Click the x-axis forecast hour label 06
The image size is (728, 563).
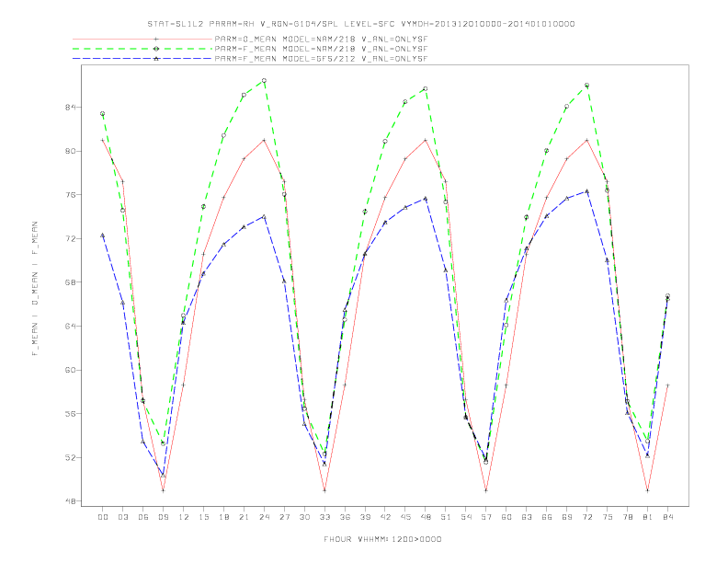[143, 517]
